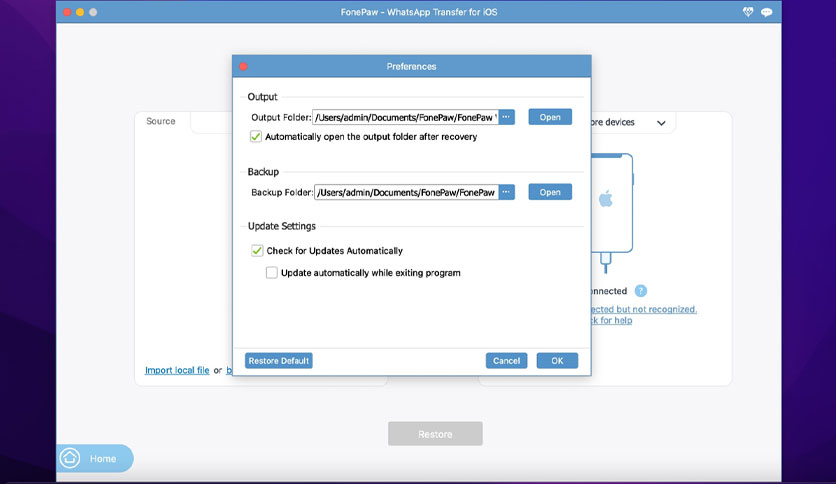Open the Import local file link

[177, 370]
